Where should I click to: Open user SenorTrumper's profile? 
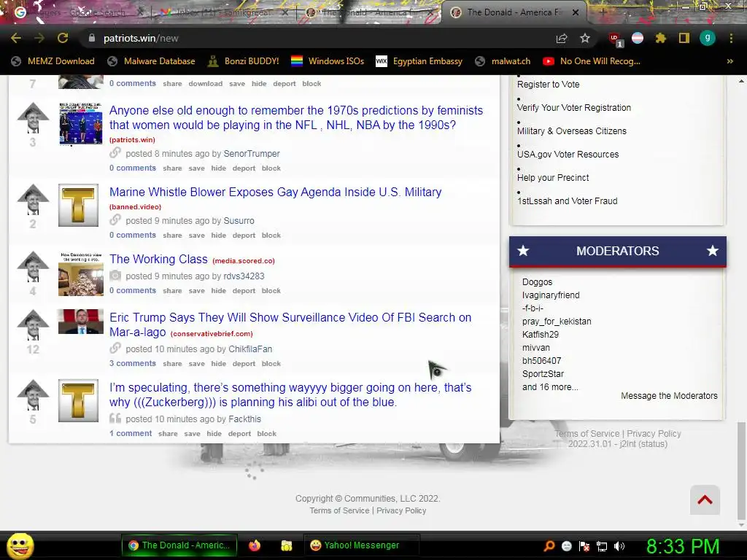coord(252,154)
